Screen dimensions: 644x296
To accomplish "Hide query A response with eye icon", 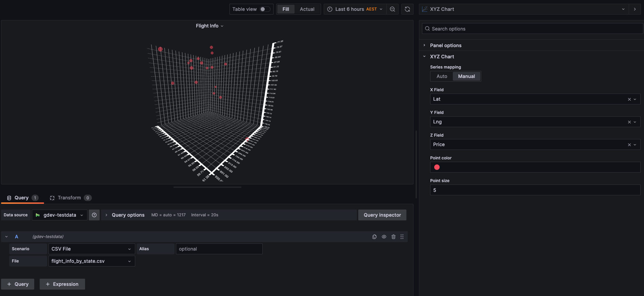I will click(384, 237).
